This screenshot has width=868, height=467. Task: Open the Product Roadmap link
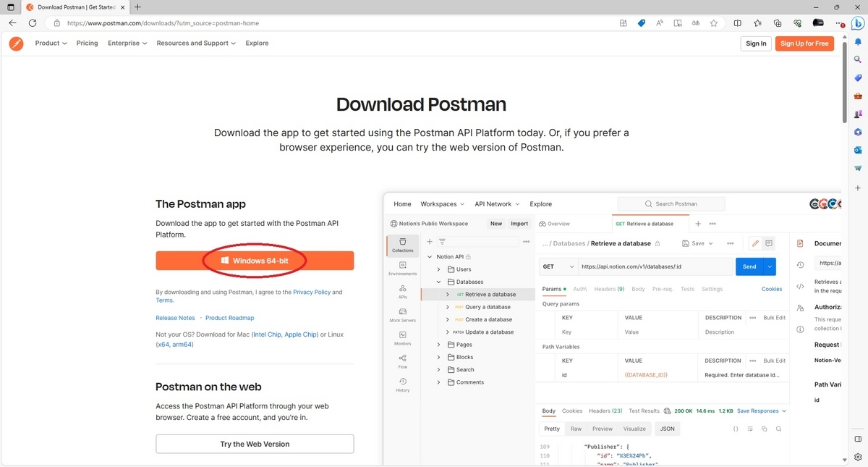[230, 318]
